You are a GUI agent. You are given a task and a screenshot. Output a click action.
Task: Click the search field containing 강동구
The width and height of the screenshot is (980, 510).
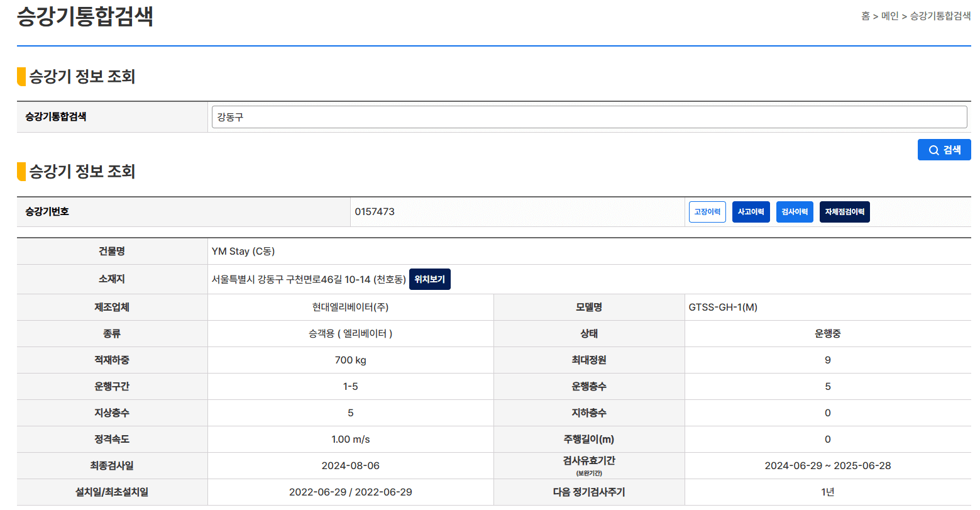click(x=589, y=117)
